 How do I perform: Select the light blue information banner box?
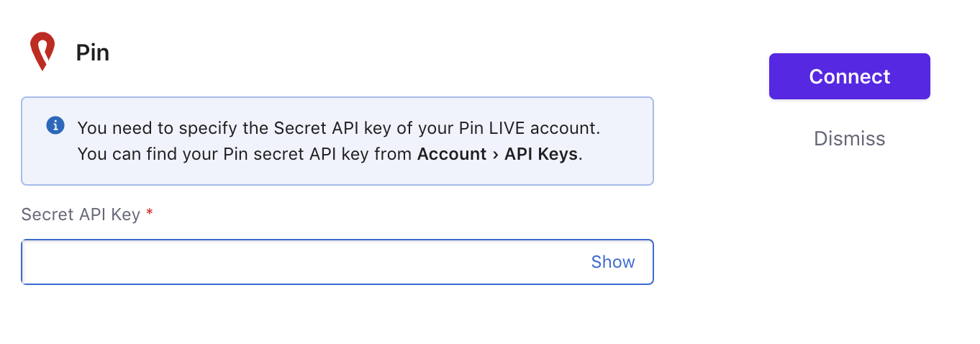[x=337, y=141]
